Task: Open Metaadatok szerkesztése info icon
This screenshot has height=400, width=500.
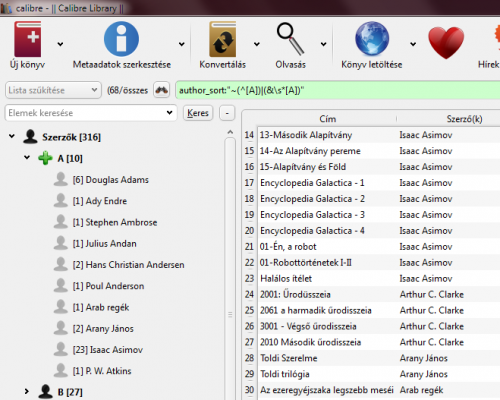Action: [121, 39]
